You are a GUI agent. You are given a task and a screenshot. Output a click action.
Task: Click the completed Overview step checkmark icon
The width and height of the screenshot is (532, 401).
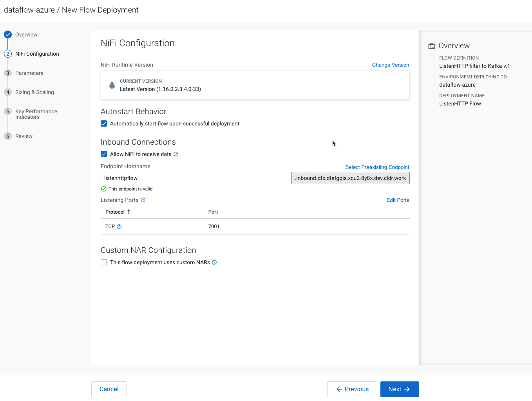pos(8,34)
